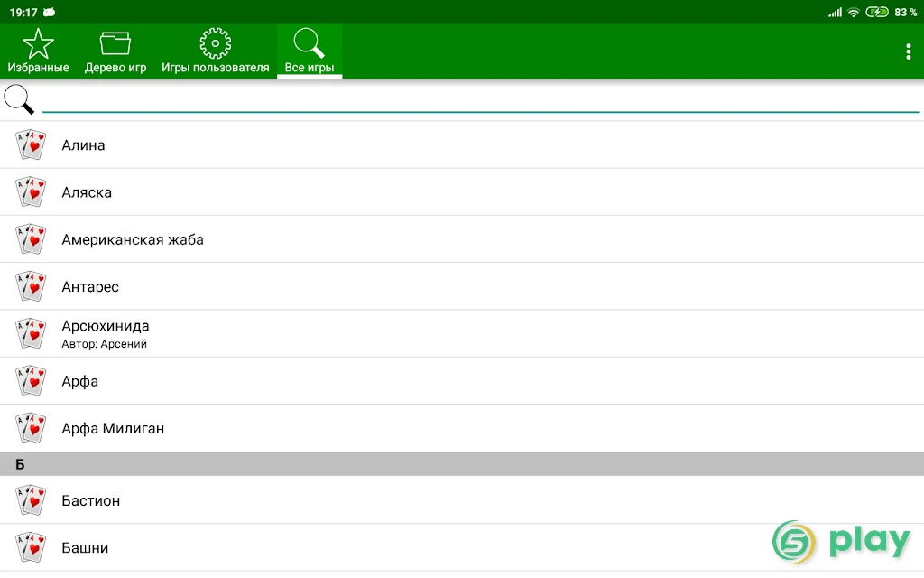This screenshot has width=924, height=578.
Task: Focus the game search input field
Action: [481, 99]
